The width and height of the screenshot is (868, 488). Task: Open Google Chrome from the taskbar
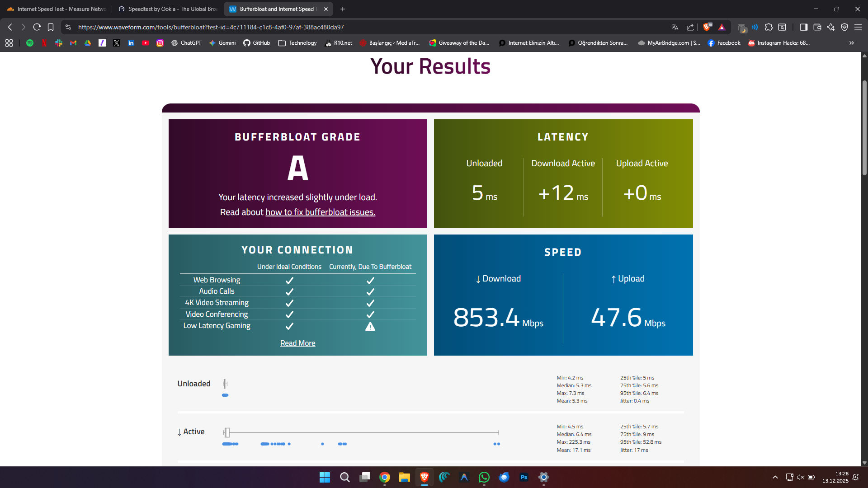click(385, 477)
